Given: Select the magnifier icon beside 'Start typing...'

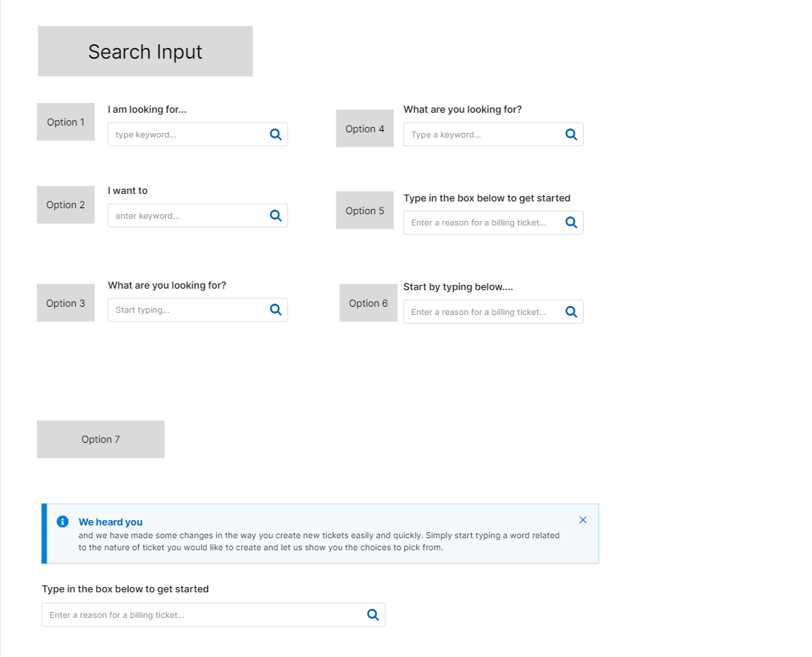Looking at the screenshot, I should (x=276, y=309).
